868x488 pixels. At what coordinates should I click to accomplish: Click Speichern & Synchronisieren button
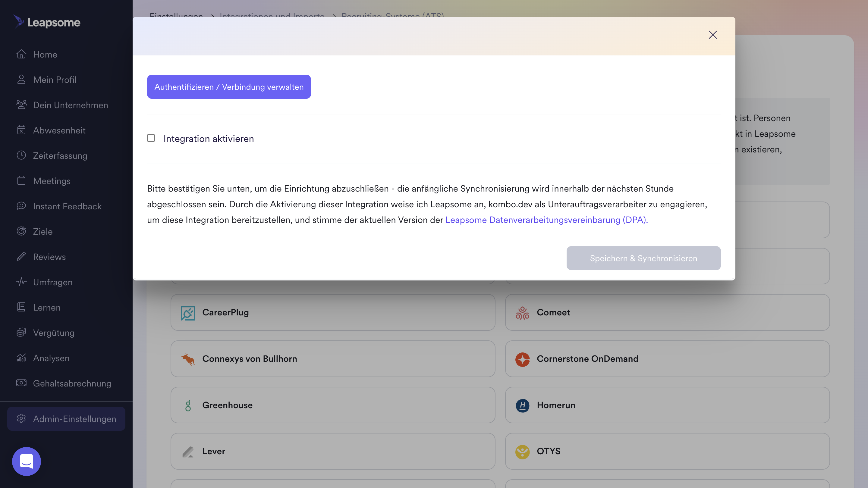(x=643, y=258)
